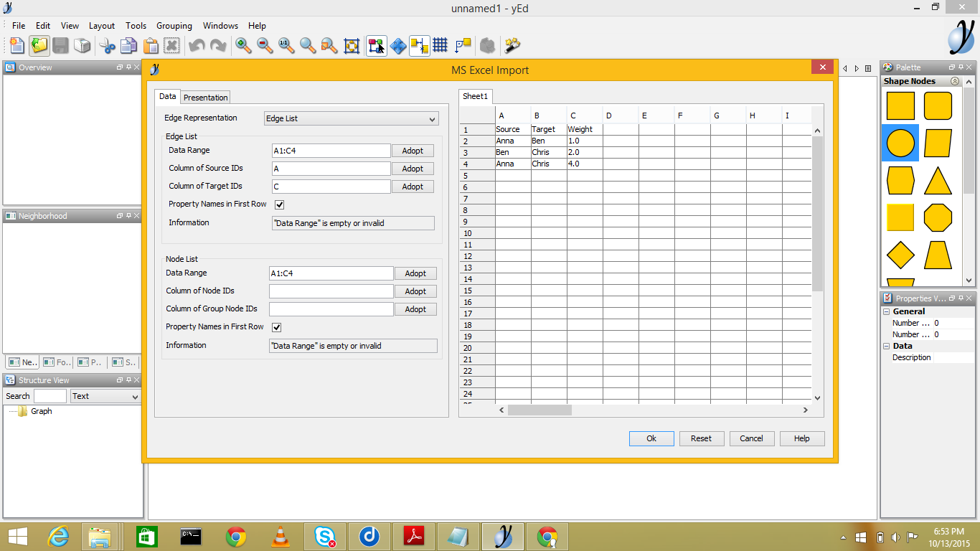980x551 pixels.
Task: Select the octagon shape in Palette
Action: point(938,217)
